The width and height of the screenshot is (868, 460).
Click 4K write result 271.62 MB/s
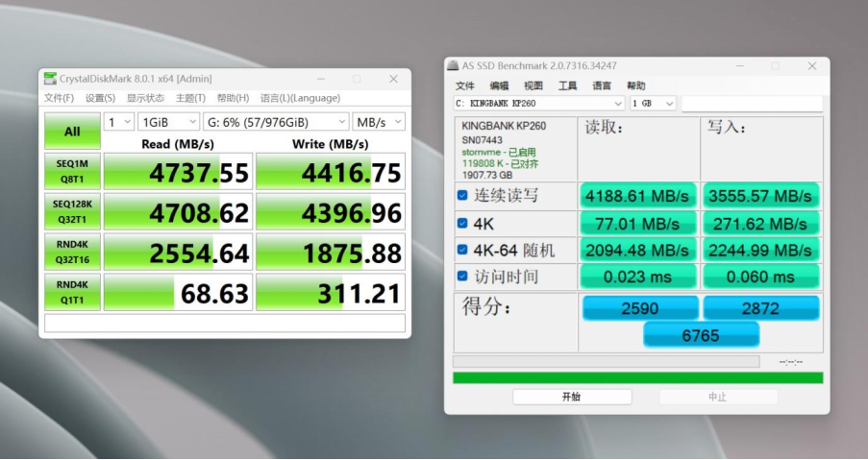(760, 224)
